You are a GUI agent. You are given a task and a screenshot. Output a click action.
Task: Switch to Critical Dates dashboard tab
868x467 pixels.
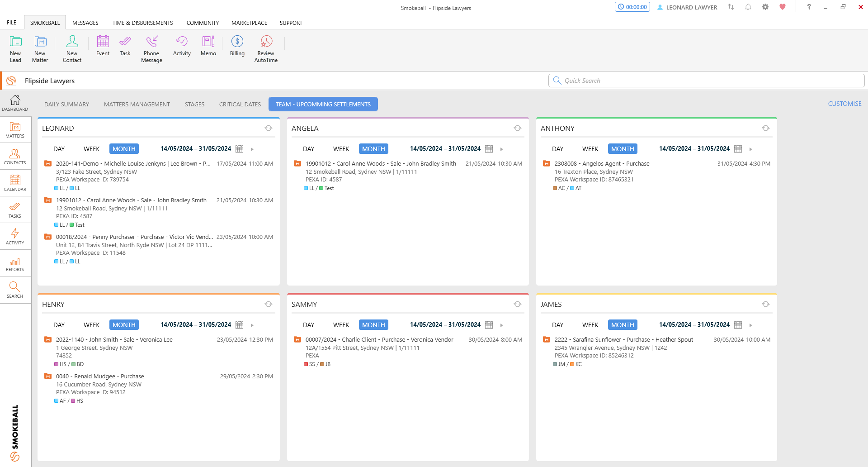pyautogui.click(x=240, y=105)
